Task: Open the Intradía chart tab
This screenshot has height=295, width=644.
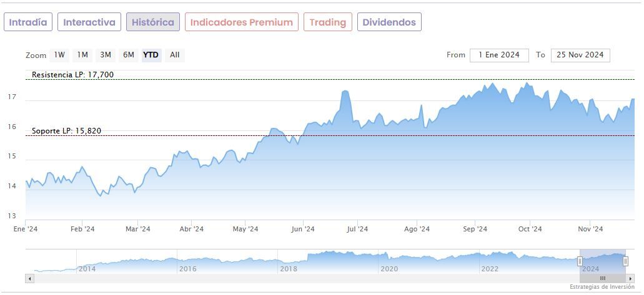Action: [x=28, y=22]
